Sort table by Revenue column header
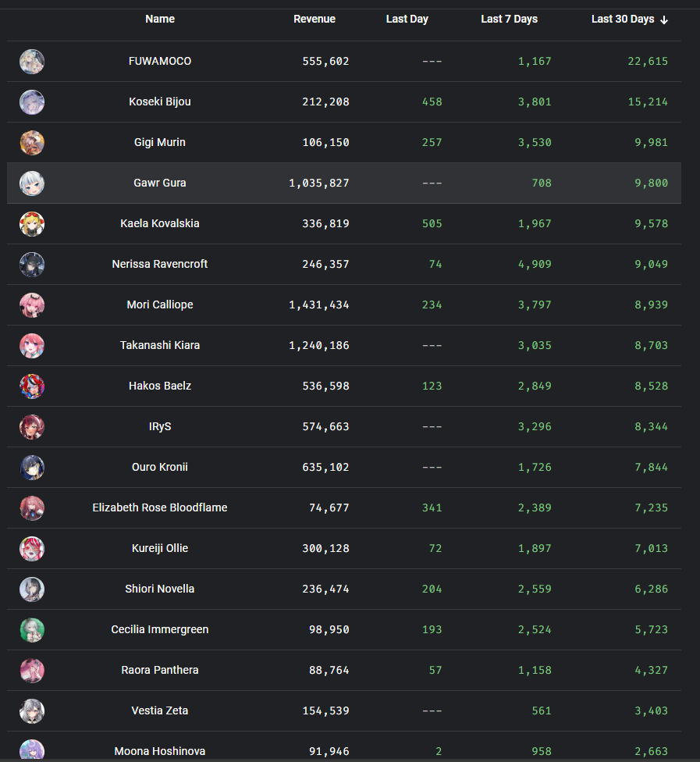This screenshot has width=700, height=762. pyautogui.click(x=314, y=19)
